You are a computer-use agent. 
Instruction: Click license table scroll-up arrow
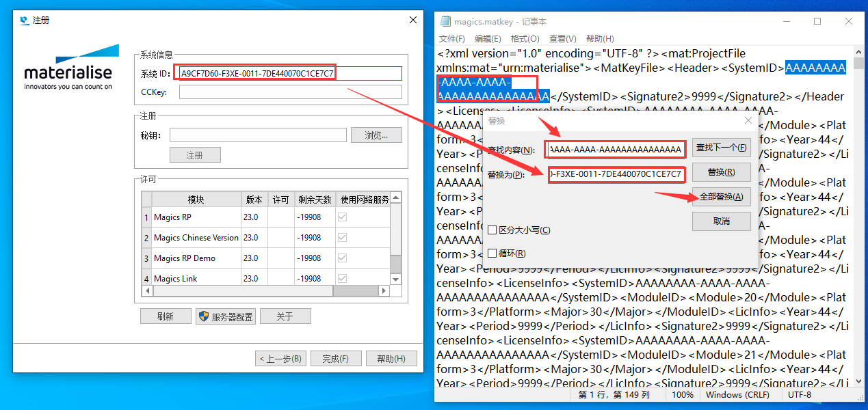(395, 197)
